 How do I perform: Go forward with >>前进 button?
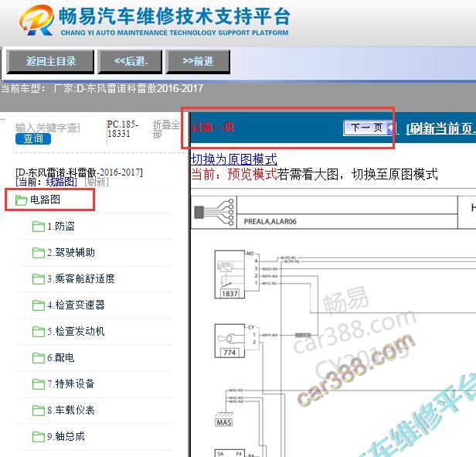198,62
